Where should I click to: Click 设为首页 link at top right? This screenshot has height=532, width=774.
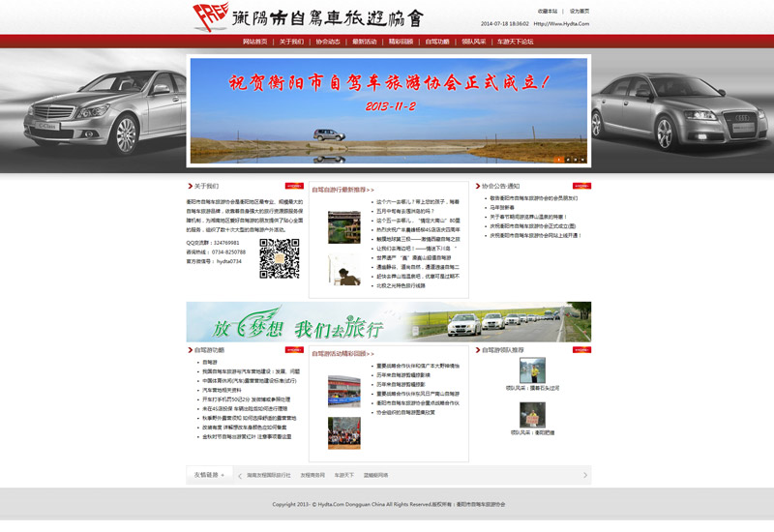click(x=579, y=11)
